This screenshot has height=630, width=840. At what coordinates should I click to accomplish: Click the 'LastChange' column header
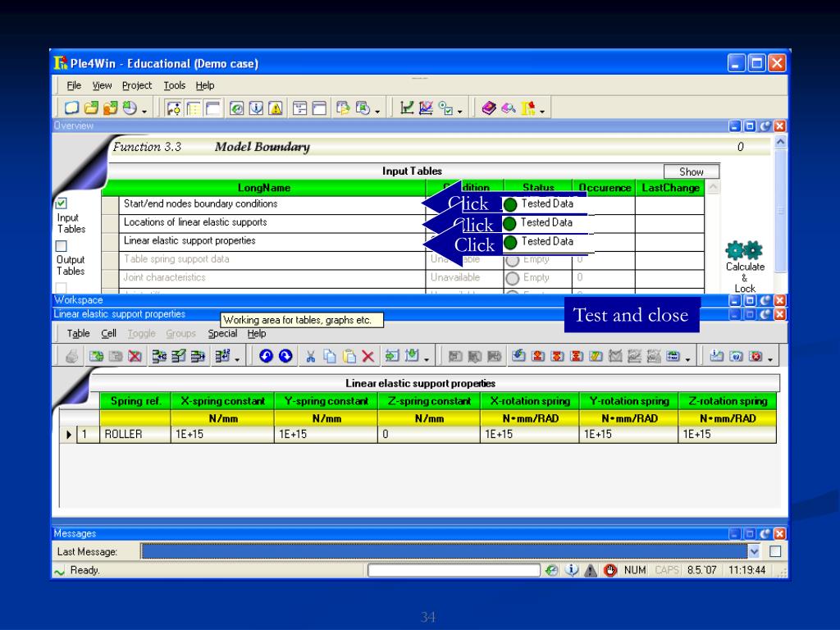click(x=670, y=188)
